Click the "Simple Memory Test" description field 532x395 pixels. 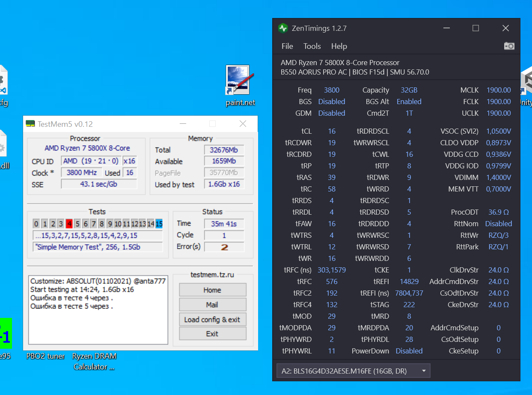pyautogui.click(x=98, y=247)
